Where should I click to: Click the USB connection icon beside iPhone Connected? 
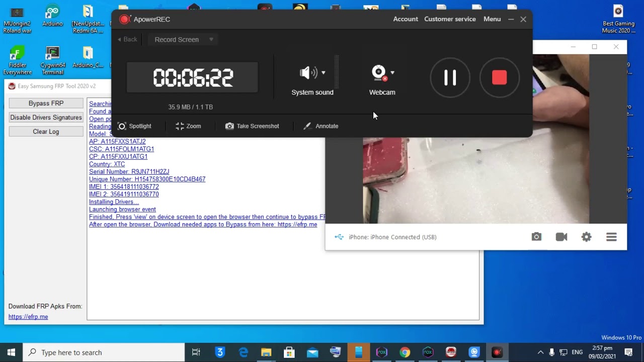[339, 237]
